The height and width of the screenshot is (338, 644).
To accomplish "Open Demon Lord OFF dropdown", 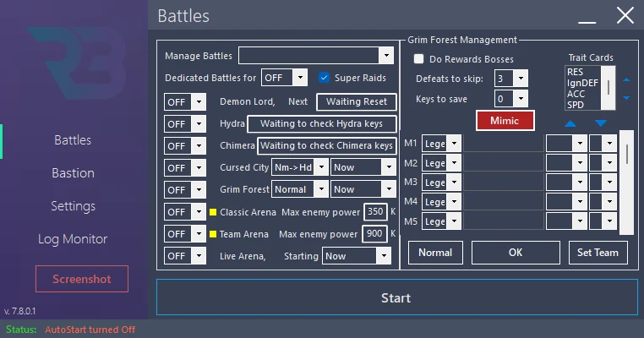I will click(x=185, y=102).
